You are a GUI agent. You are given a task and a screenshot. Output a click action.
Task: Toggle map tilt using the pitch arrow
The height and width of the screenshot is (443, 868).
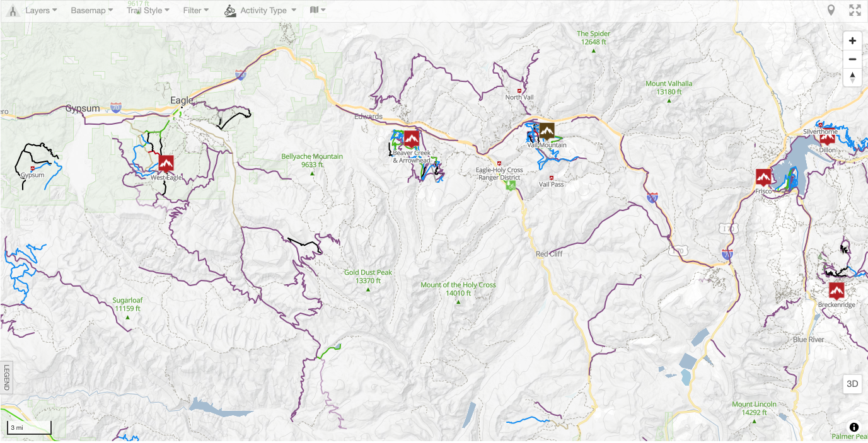click(x=852, y=77)
